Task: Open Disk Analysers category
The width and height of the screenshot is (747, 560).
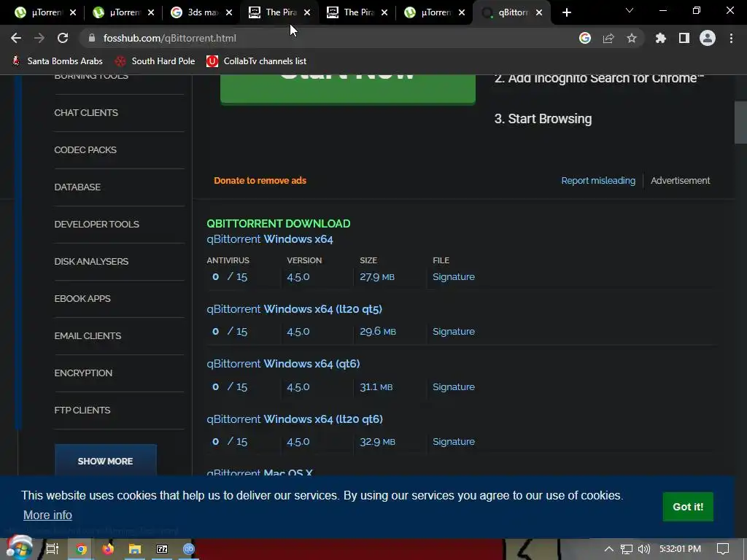Action: [x=91, y=262]
